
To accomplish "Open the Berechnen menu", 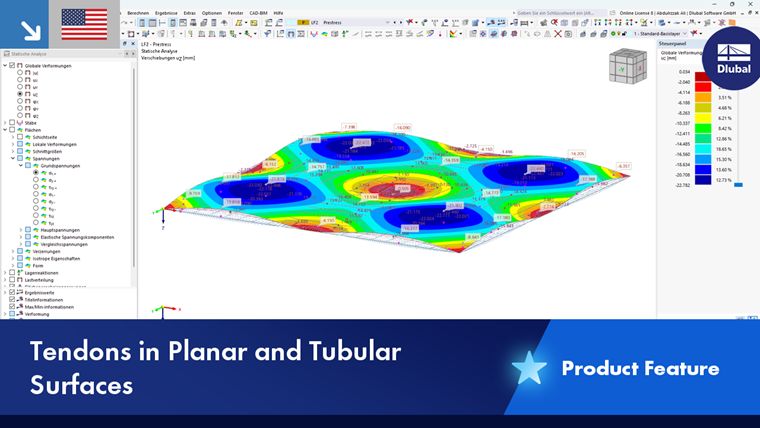I will (x=138, y=13).
